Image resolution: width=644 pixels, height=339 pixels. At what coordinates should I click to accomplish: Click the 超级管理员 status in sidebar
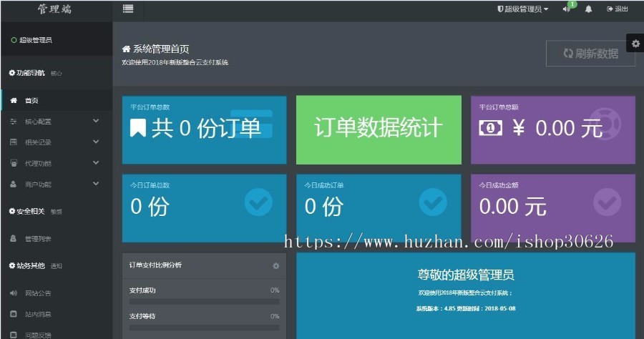31,40
